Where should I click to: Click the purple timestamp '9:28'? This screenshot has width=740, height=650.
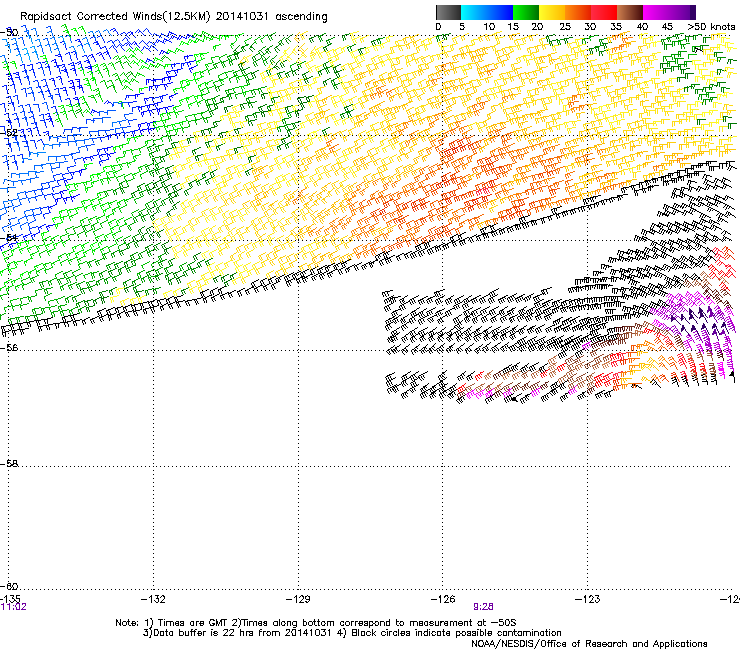[x=483, y=607]
